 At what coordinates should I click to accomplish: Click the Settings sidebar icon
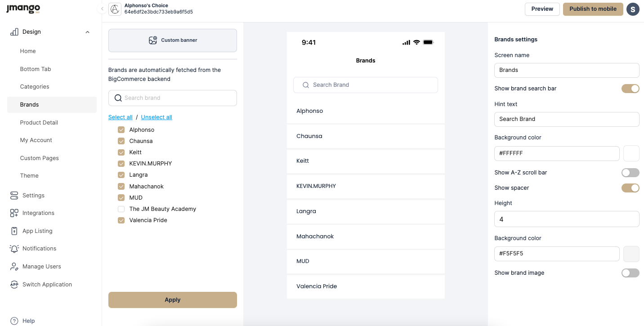[14, 195]
